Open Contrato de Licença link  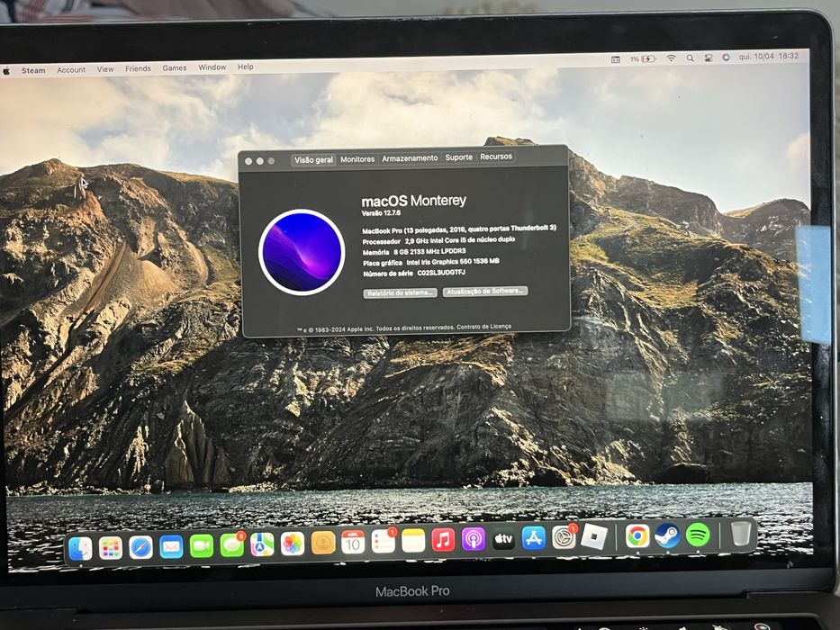coord(484,326)
